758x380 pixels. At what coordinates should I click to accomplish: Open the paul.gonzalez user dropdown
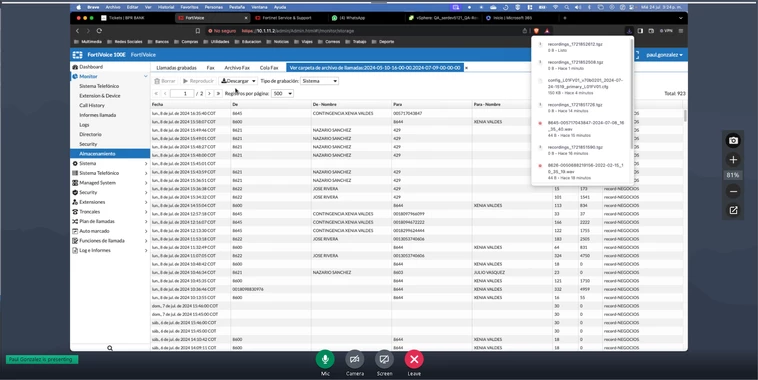(664, 55)
